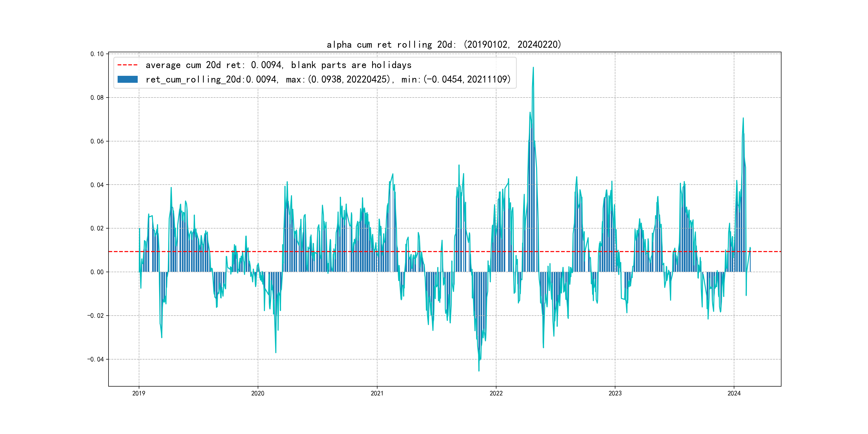Click the 0.00 y-axis tick label

tap(97, 272)
